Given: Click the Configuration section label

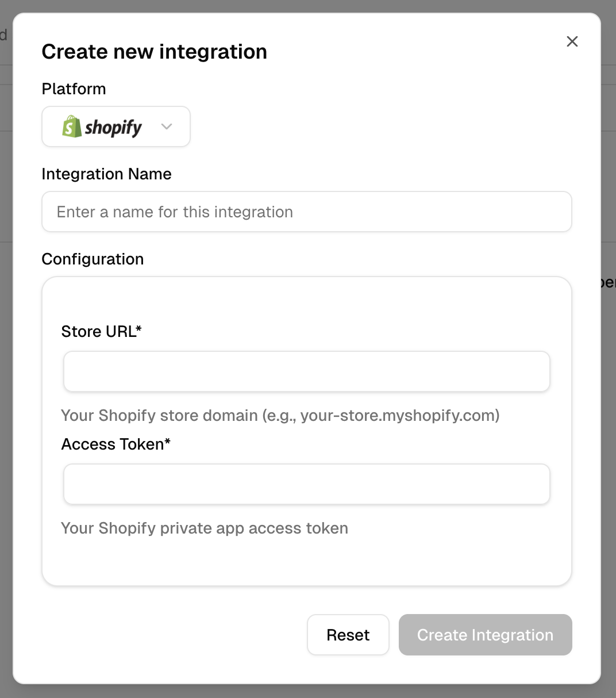Looking at the screenshot, I should (x=93, y=259).
